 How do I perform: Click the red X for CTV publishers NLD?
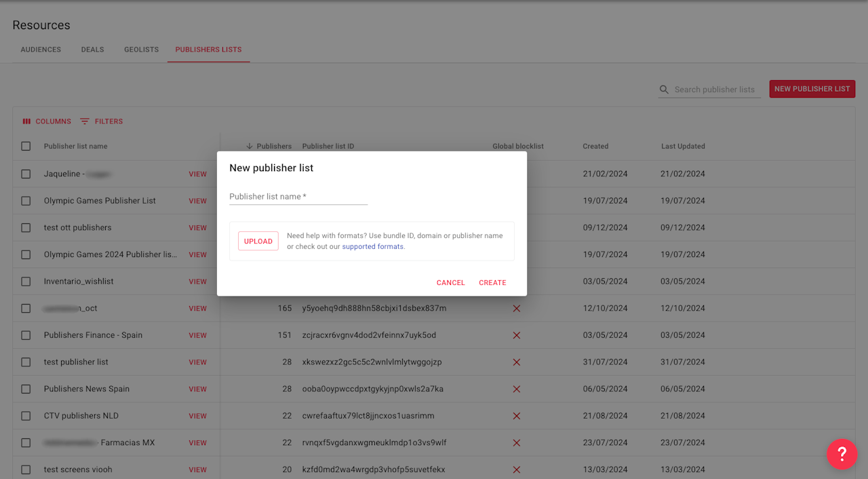[x=516, y=416]
